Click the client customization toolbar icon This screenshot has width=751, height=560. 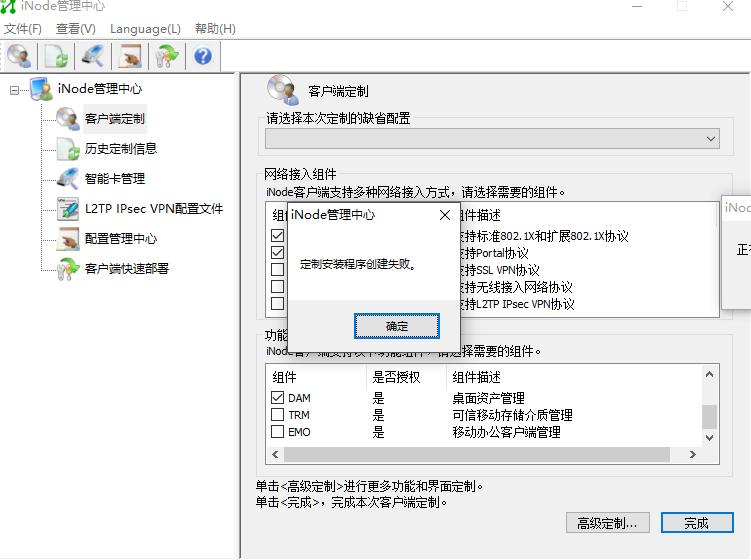click(19, 56)
